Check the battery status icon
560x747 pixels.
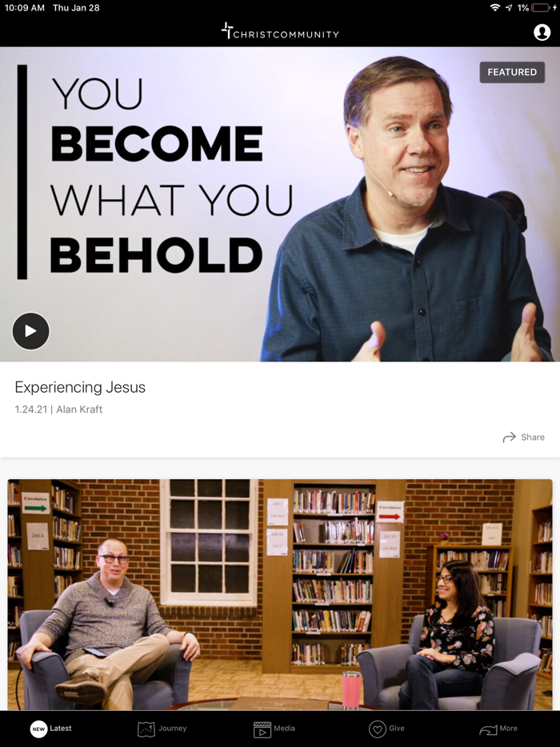point(541,8)
